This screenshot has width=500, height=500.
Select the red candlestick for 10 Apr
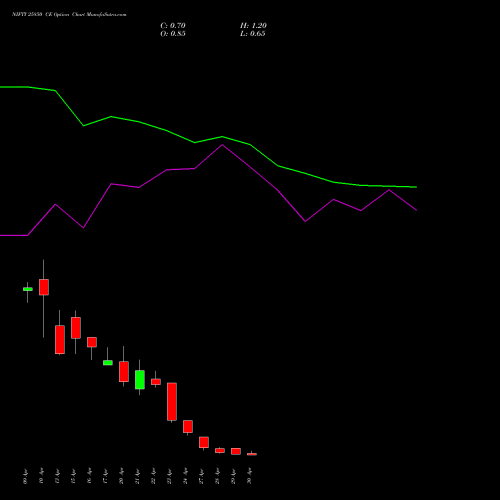point(44,287)
